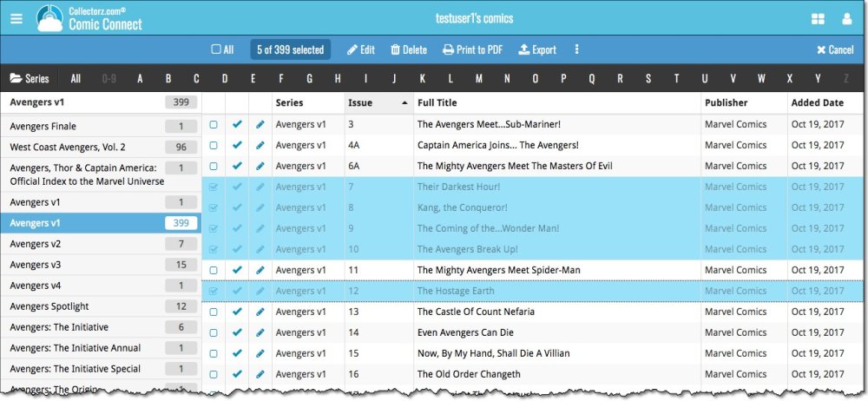The image size is (868, 401).
Task: Click the collection checkmark for issue 14
Action: 237,333
